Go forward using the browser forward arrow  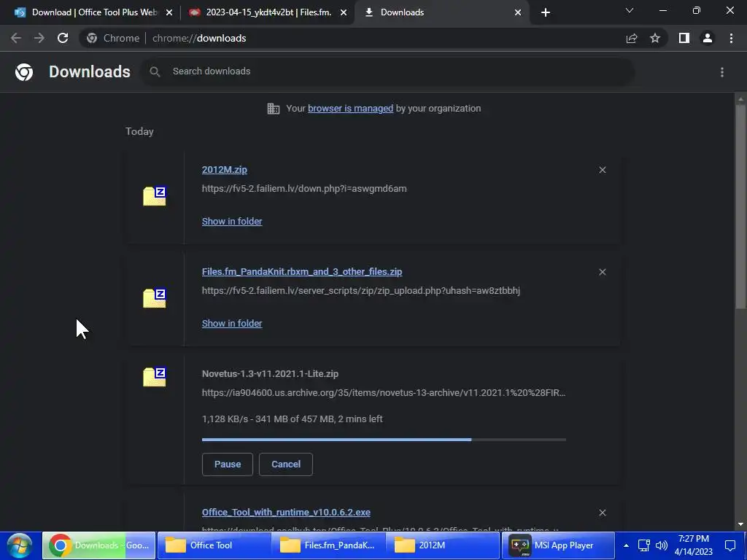click(39, 38)
